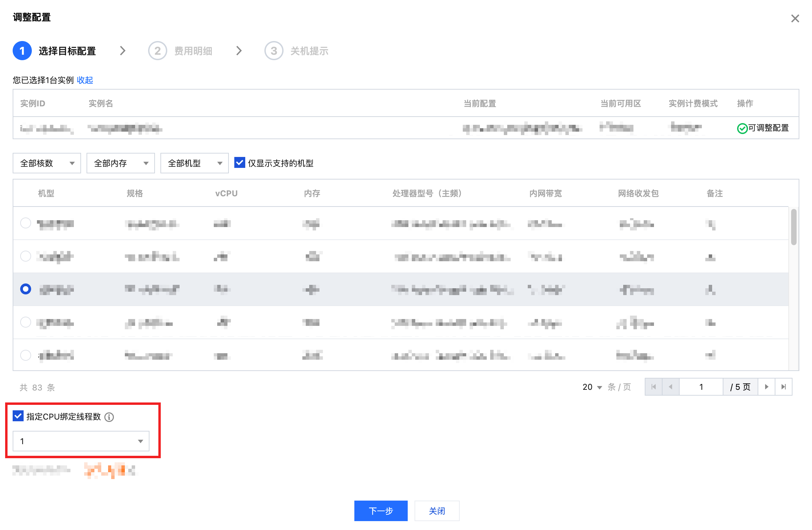812x530 pixels.
Task: Click the green 可调整配置 status icon
Action: pyautogui.click(x=742, y=128)
